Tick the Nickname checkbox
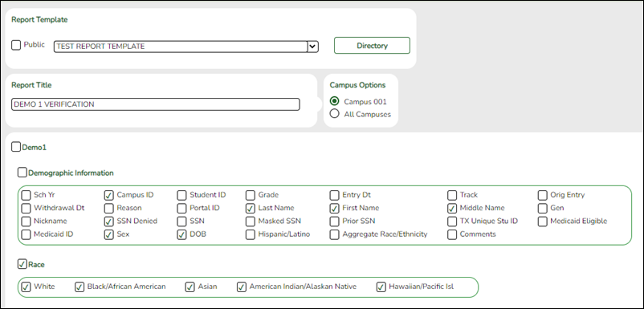Screen dimensions: 644x309 (x=26, y=222)
